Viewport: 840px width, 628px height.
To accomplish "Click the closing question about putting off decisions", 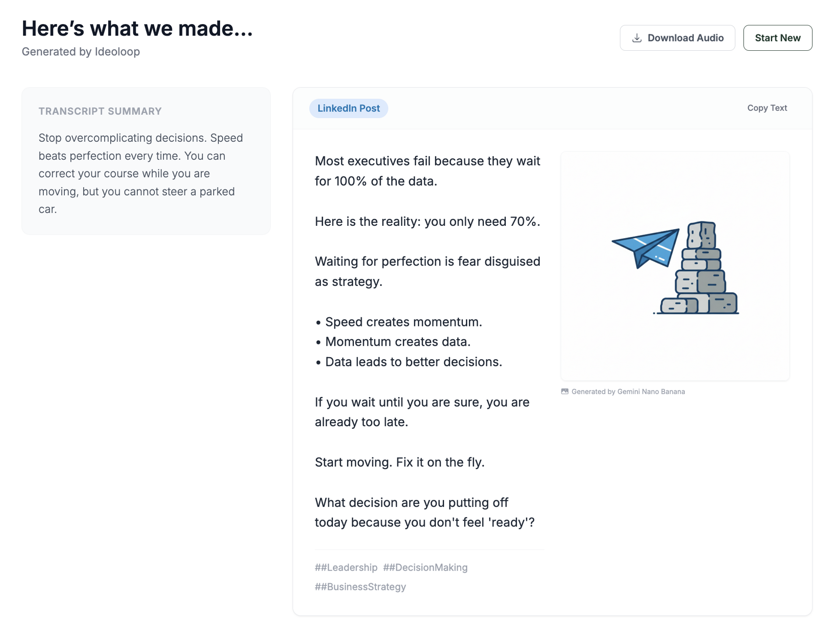I will (424, 512).
